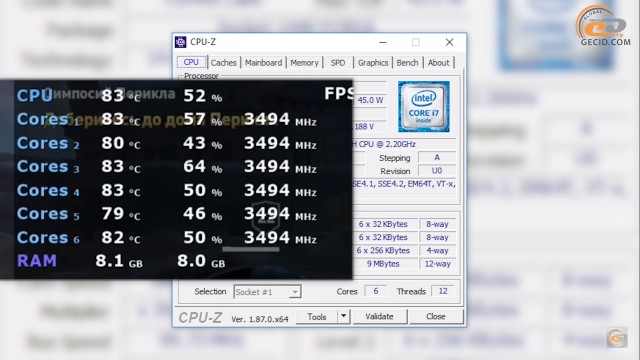The width and height of the screenshot is (640, 360).
Task: Click the Intel Core i7 logo
Action: [424, 107]
